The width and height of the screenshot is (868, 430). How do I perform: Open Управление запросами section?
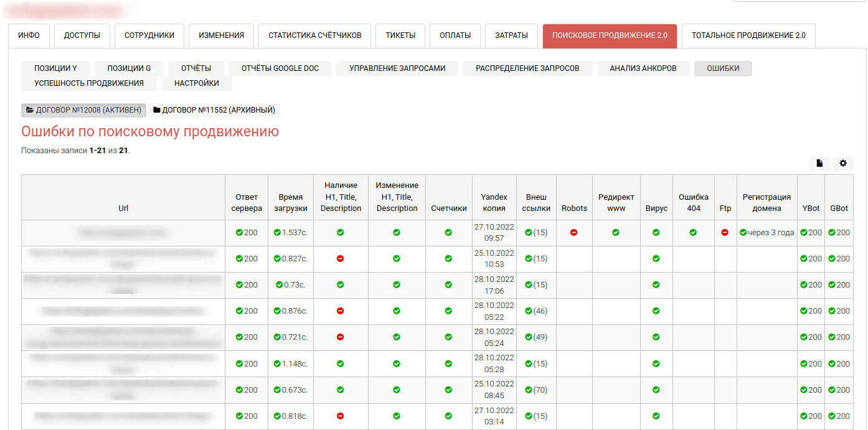click(x=397, y=68)
